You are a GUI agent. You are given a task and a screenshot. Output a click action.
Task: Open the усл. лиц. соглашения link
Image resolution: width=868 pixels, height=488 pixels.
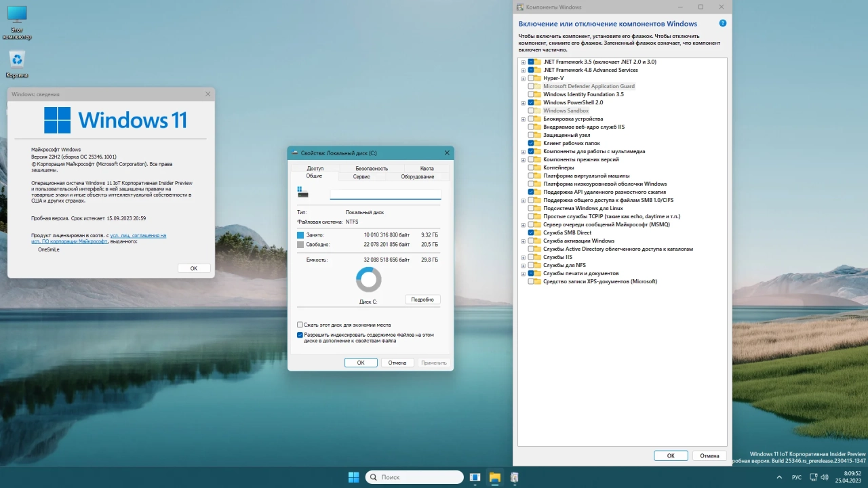coord(138,235)
